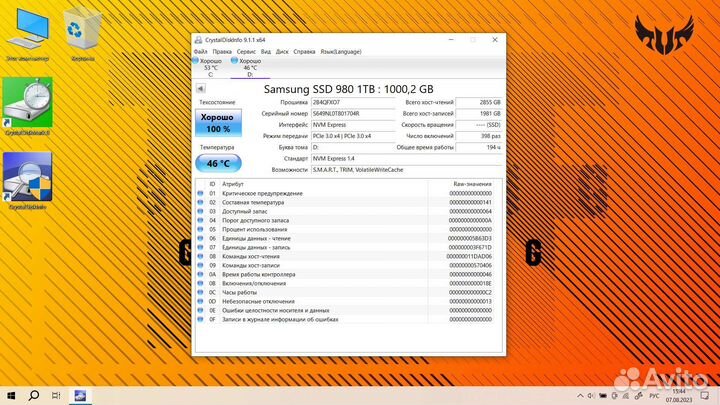Click the volume speaker tray icon
Viewport: 720px width, 405px height.
[x=591, y=396]
